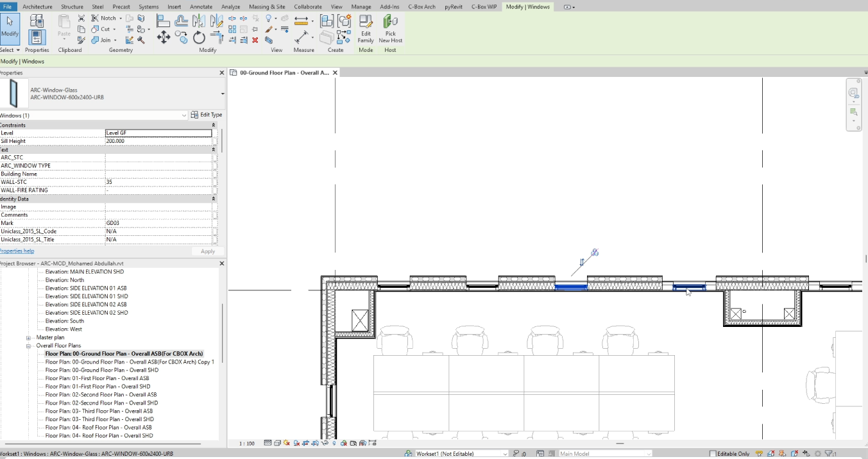
Task: Collapse the Constraints properties section
Action: [x=214, y=125]
